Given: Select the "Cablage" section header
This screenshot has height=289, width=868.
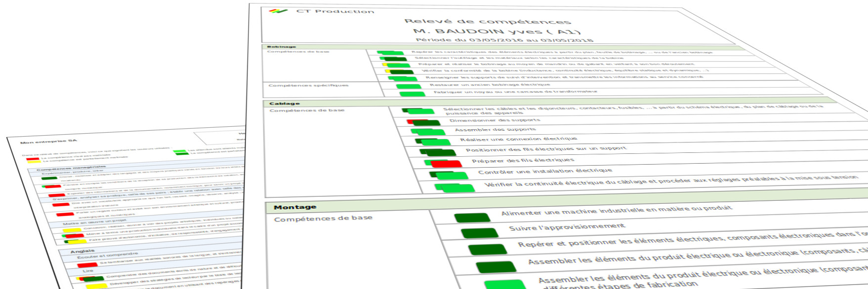Looking at the screenshot, I should tap(285, 104).
